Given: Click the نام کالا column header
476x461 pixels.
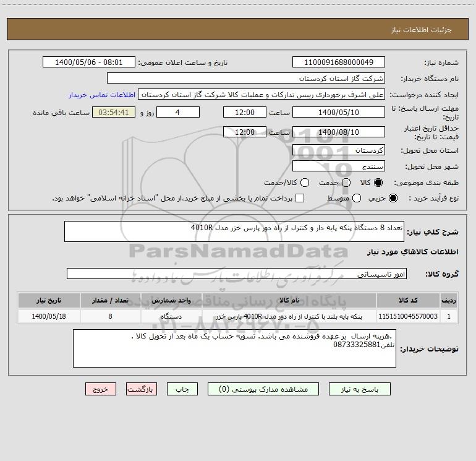Looking at the screenshot, I should point(289,300).
